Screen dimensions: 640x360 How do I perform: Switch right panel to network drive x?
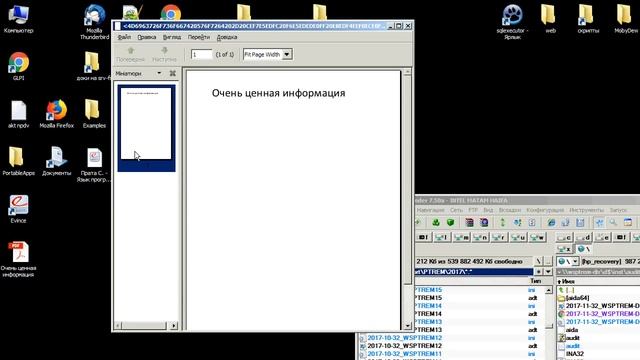(x=565, y=249)
